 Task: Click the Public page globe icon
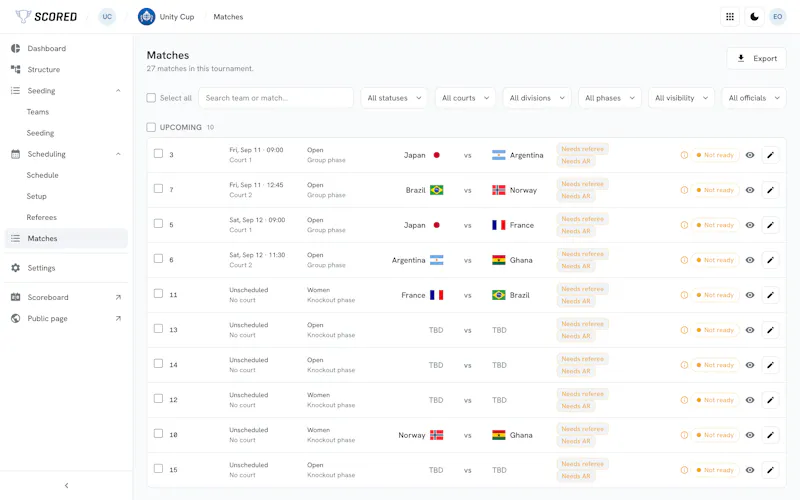coord(16,318)
